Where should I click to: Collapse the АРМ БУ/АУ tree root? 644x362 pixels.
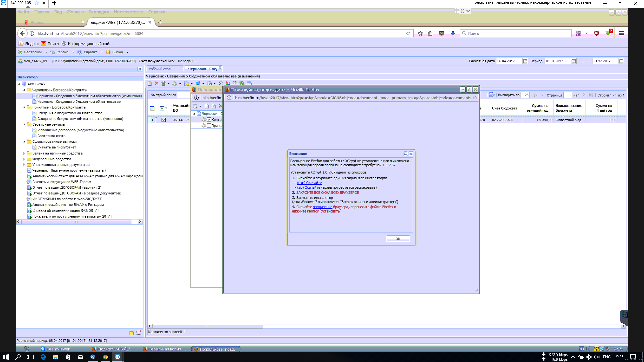click(x=19, y=84)
